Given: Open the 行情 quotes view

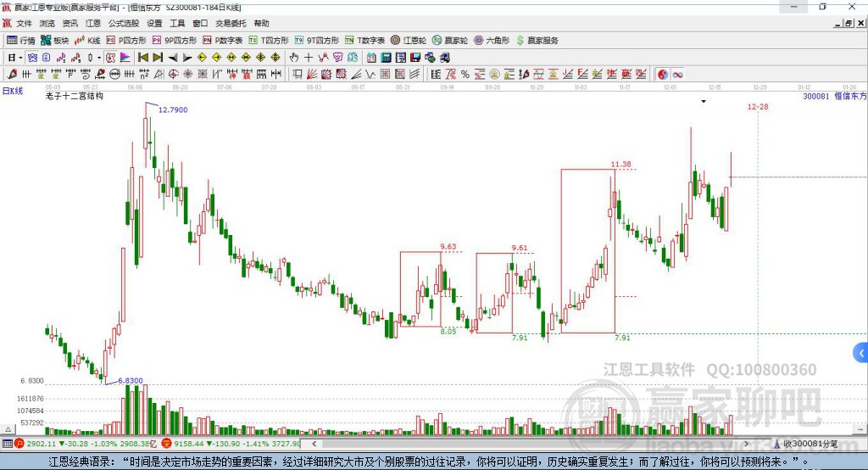Looking at the screenshot, I should point(21,41).
